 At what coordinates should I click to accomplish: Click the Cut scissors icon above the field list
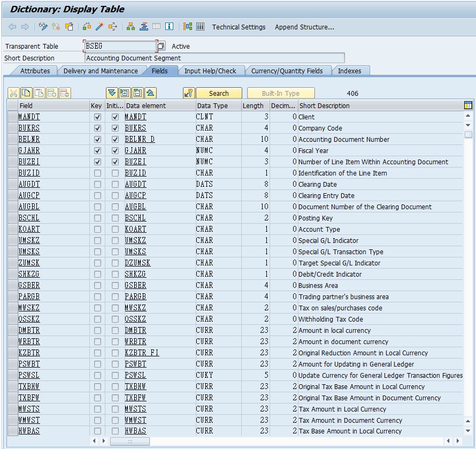(x=13, y=93)
